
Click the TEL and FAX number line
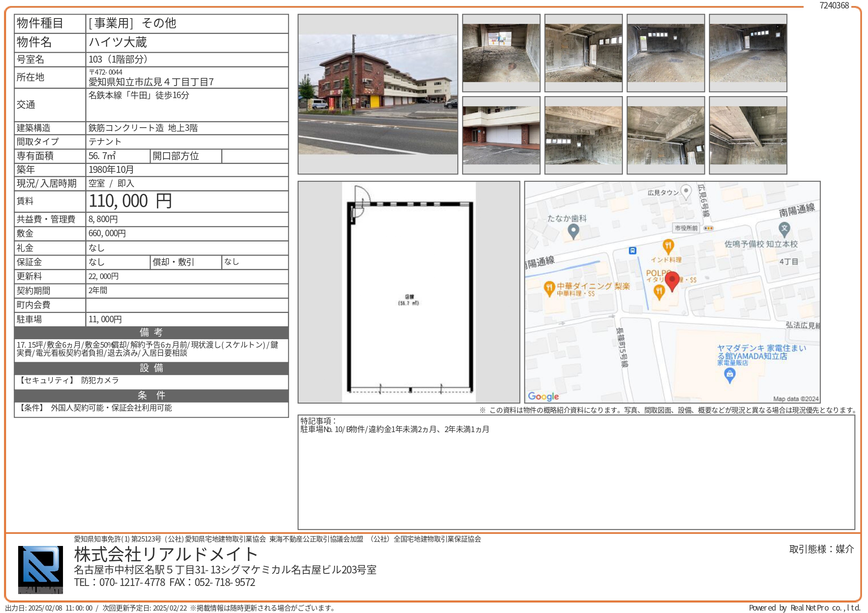coord(165,582)
